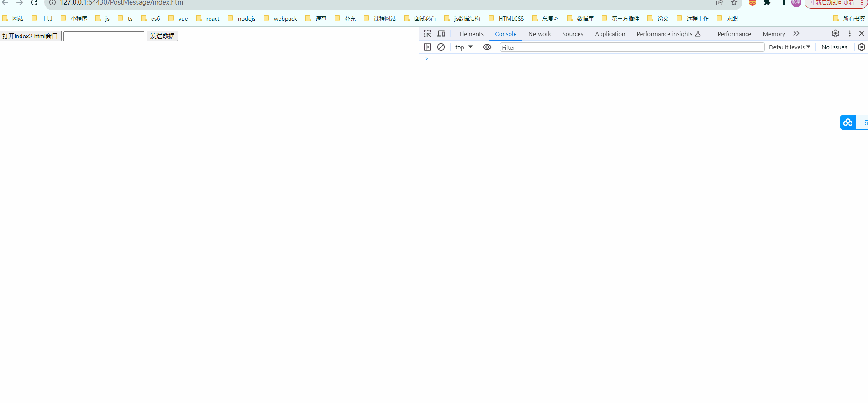Open the ts bookmark folder
868x403 pixels.
coord(125,19)
